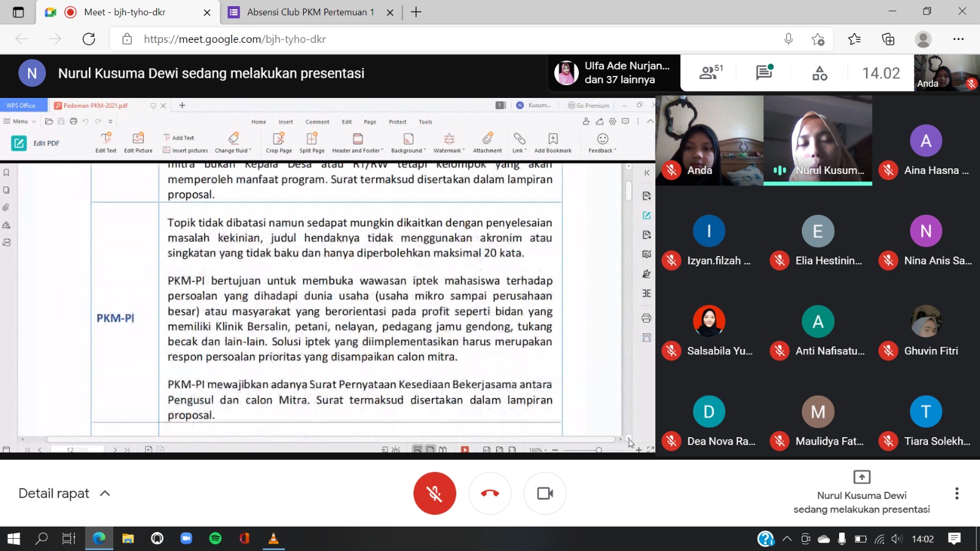Unmute the microphone
This screenshot has width=980, height=551.
[x=434, y=493]
